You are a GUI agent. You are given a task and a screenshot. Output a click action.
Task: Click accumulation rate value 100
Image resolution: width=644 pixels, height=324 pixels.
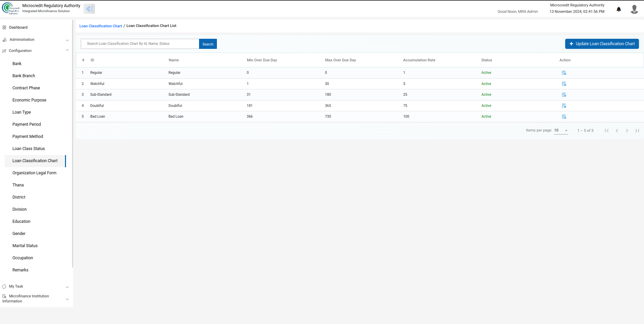(406, 117)
